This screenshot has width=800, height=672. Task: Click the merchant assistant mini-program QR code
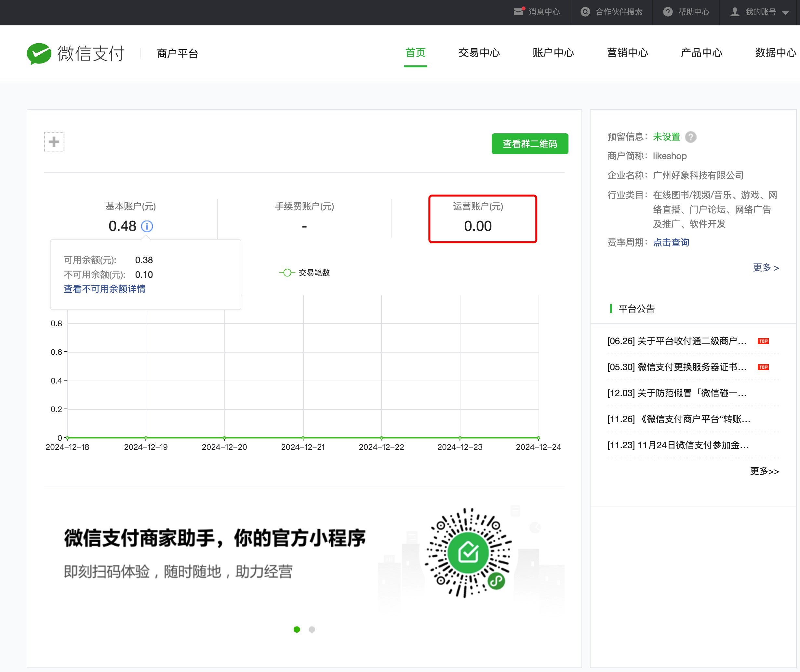pyautogui.click(x=468, y=553)
